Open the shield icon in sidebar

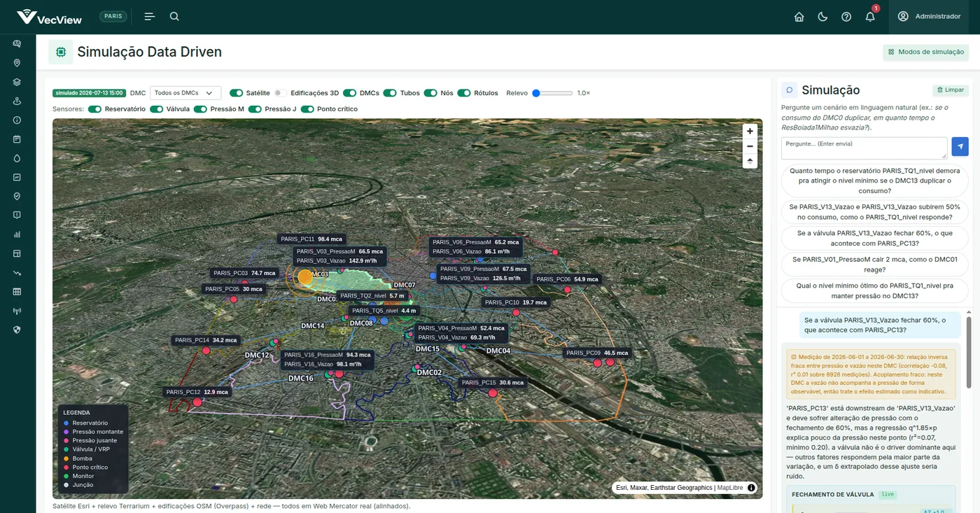17,330
